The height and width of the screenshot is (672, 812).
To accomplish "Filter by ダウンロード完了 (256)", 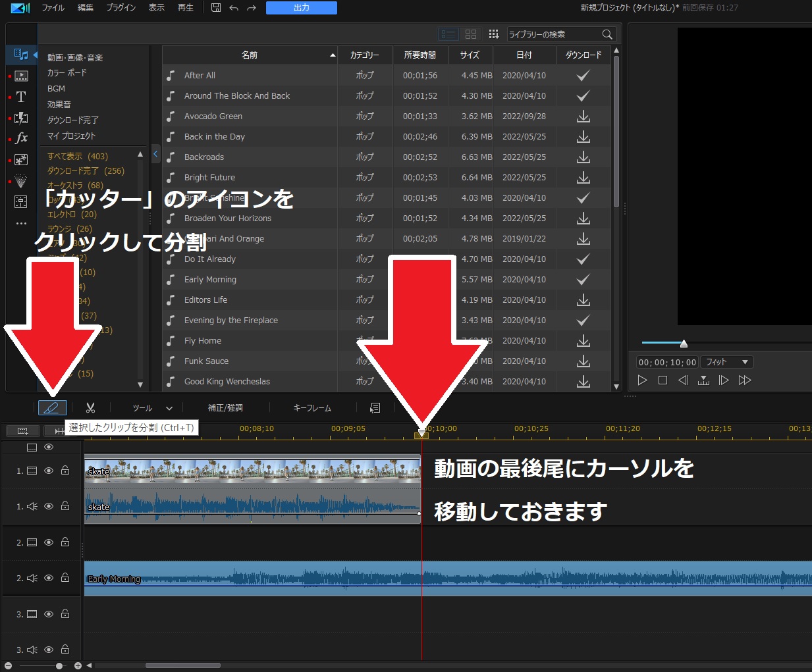I will pyautogui.click(x=86, y=171).
